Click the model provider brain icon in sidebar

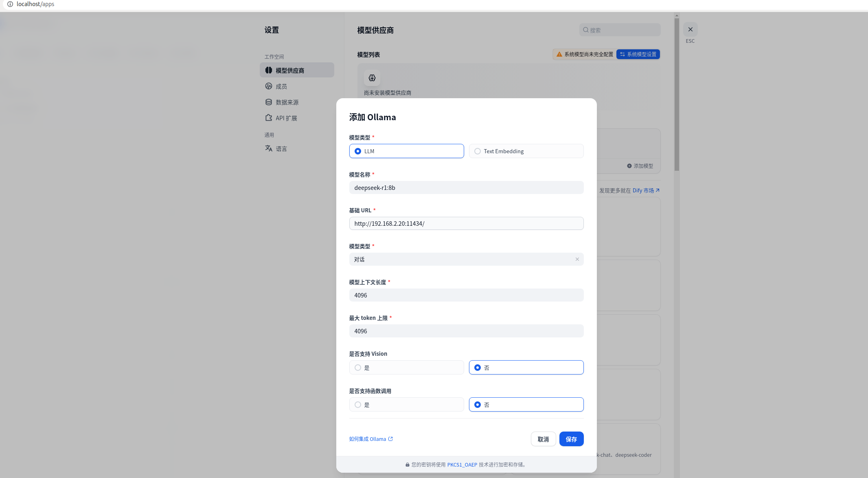pyautogui.click(x=269, y=70)
